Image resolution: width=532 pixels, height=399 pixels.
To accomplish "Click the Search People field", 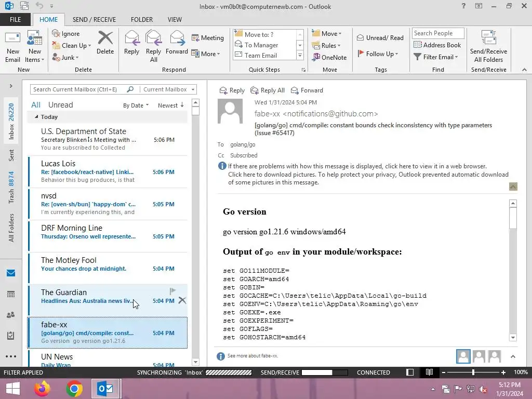I will point(438,33).
